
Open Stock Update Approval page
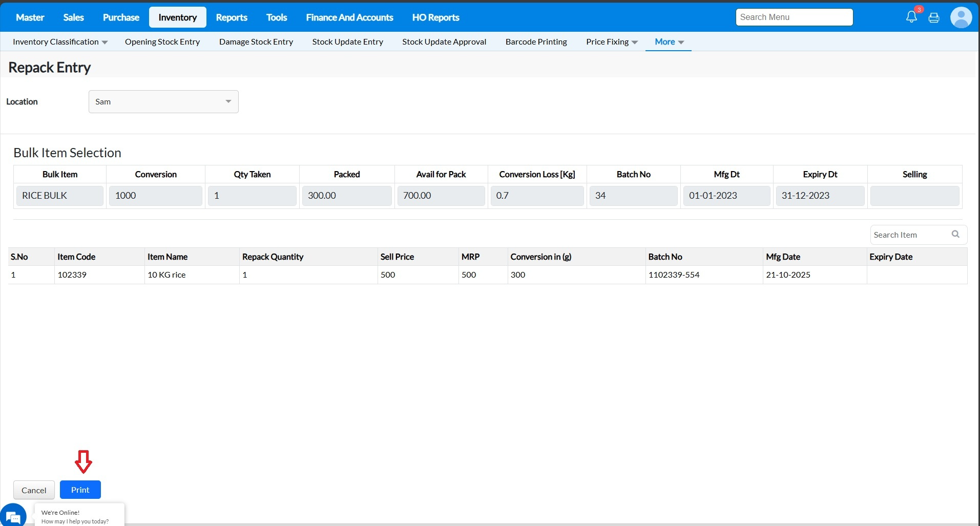click(444, 42)
